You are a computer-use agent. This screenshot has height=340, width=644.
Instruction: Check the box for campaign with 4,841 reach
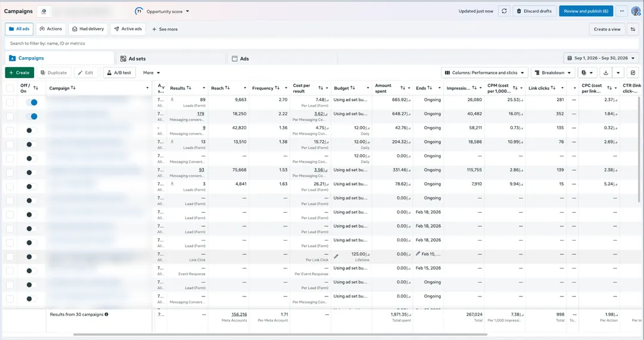pos(10,186)
